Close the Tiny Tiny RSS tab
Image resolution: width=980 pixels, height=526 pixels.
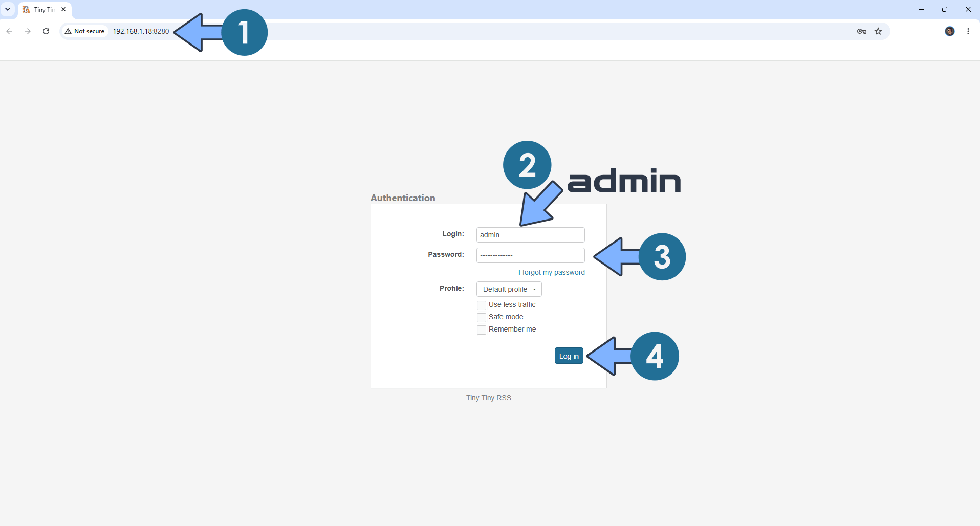click(x=63, y=9)
